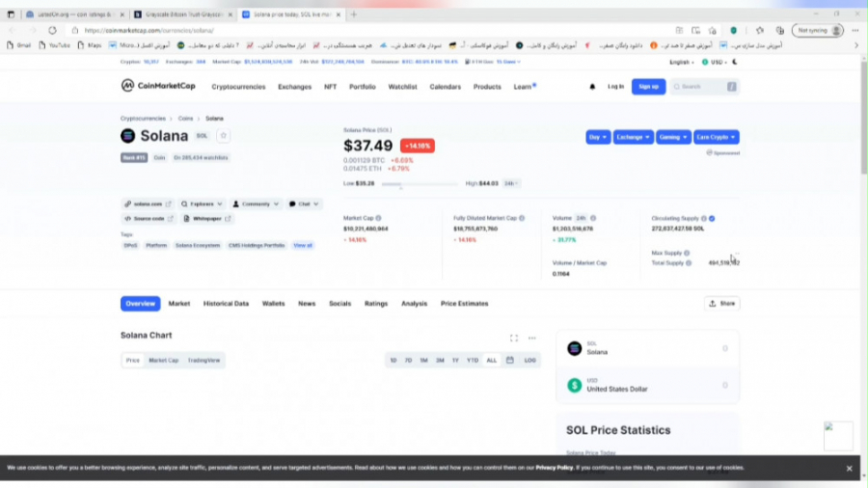Click Market Cap info icon
The height and width of the screenshot is (488, 868).
pyautogui.click(x=378, y=218)
